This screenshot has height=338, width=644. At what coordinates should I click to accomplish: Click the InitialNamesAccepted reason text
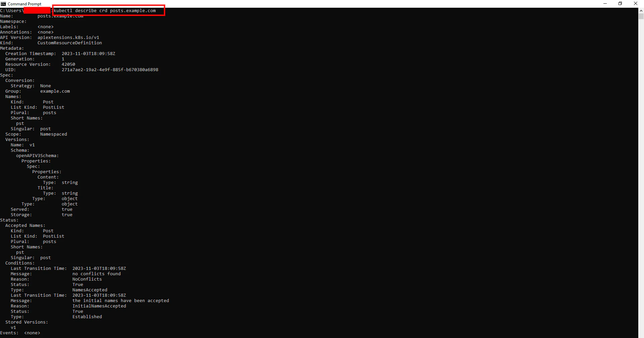point(99,306)
